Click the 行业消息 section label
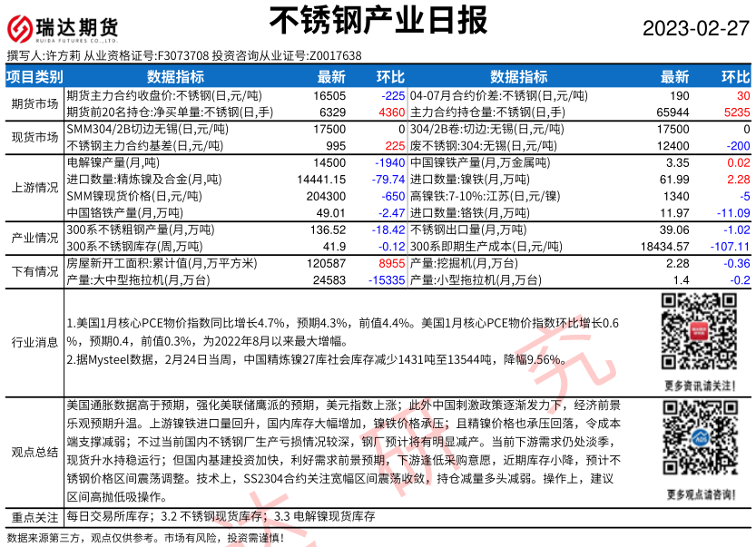756x547 pixels. click(x=32, y=342)
